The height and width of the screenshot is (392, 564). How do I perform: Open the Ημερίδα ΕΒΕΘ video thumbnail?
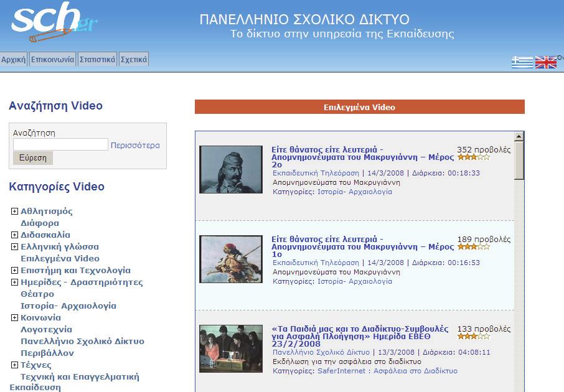[x=231, y=348]
